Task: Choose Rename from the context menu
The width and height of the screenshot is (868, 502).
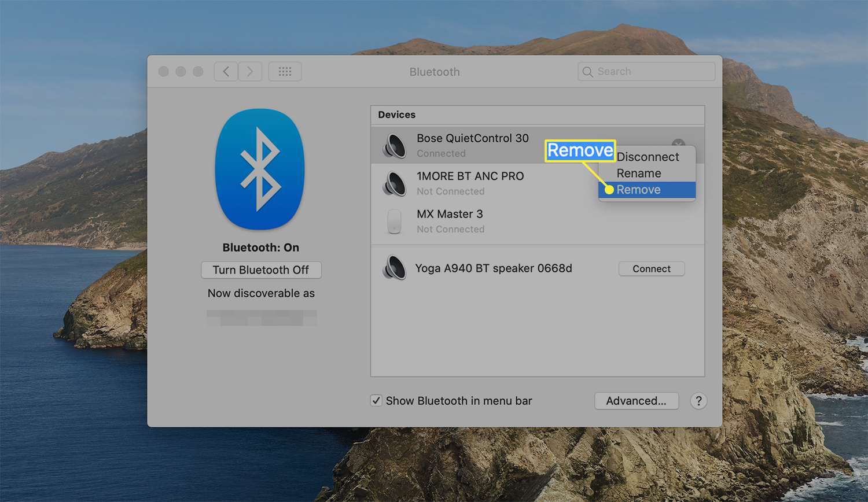Action: pos(647,173)
